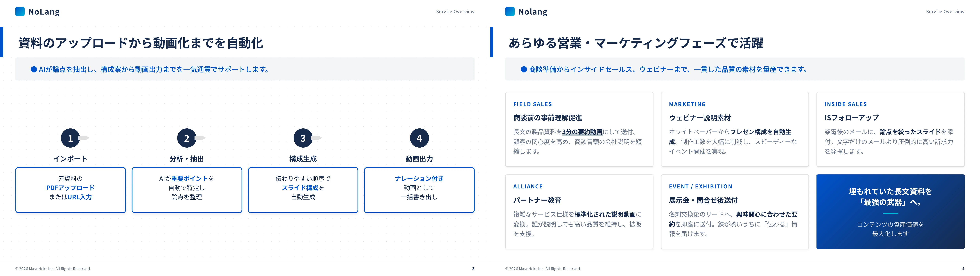
Task: Select the step 2 circle above 分析・抽出
Action: pyautogui.click(x=187, y=138)
